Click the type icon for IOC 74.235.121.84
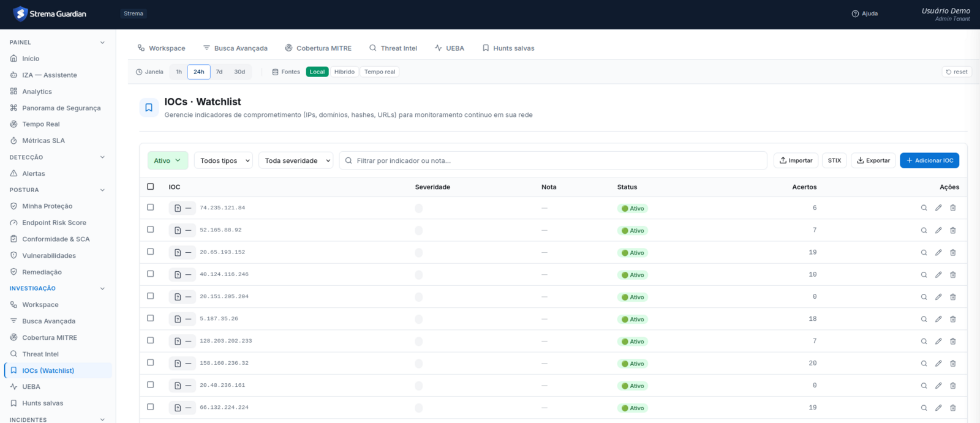Screen dimensions: 980x423 178,208
